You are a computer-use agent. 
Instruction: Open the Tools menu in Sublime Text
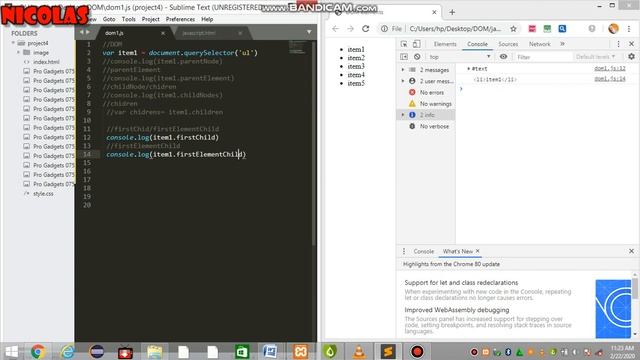pyautogui.click(x=128, y=19)
